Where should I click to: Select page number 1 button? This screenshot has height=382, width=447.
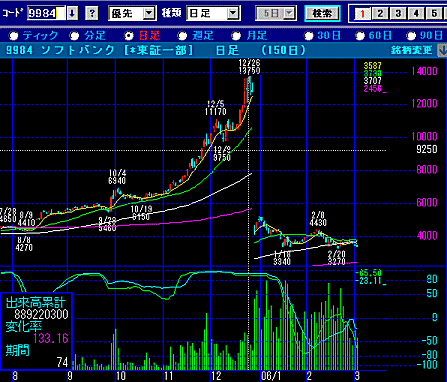[x=362, y=14]
